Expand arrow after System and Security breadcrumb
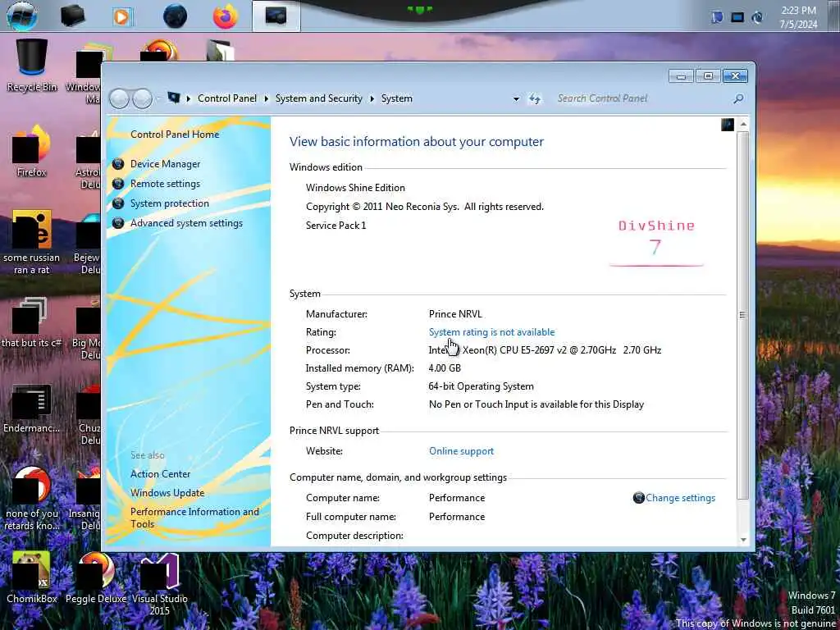 tap(372, 98)
